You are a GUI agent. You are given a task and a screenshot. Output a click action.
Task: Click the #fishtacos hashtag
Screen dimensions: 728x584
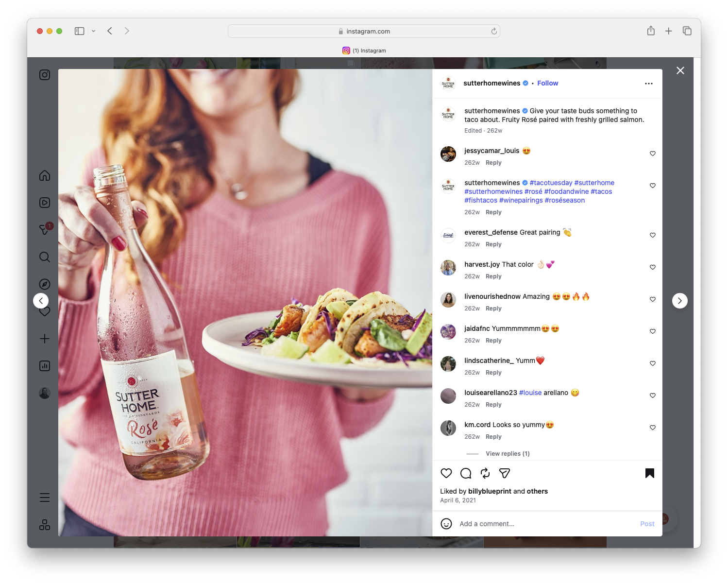click(481, 200)
